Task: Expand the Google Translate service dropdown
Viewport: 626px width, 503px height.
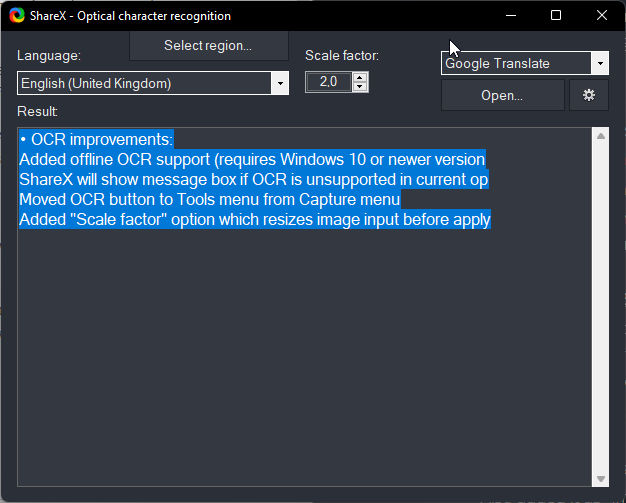Action: coord(600,64)
